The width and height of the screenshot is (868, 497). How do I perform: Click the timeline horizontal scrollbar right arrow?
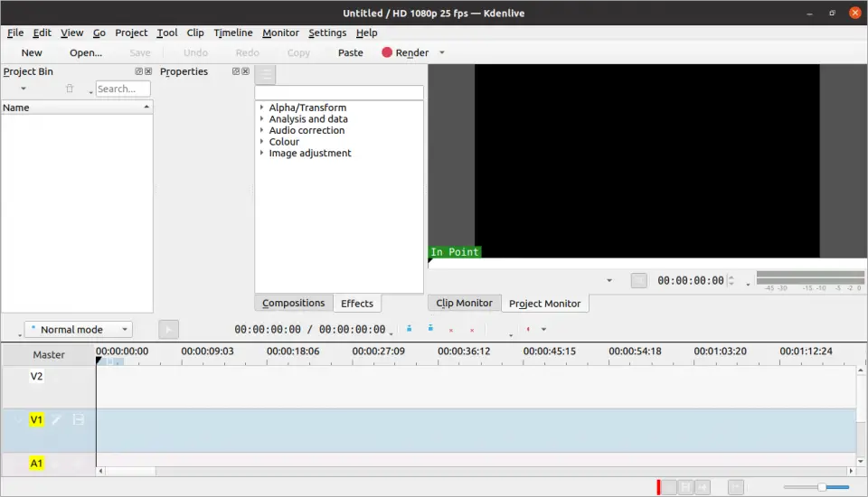tap(851, 471)
